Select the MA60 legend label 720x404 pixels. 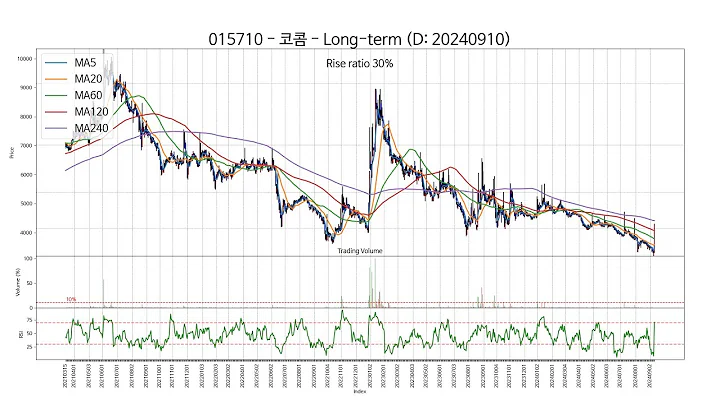tap(88, 95)
